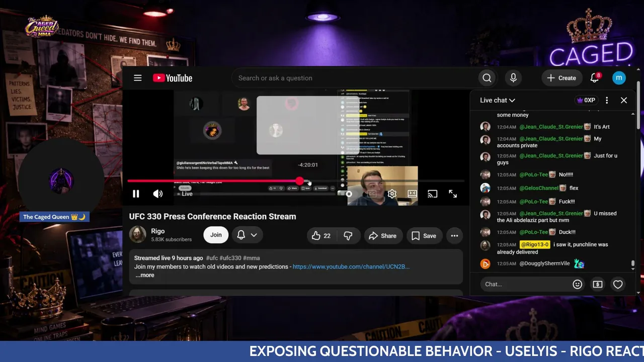The image size is (644, 362).
Task: Enter full screen mode
Action: point(453,194)
